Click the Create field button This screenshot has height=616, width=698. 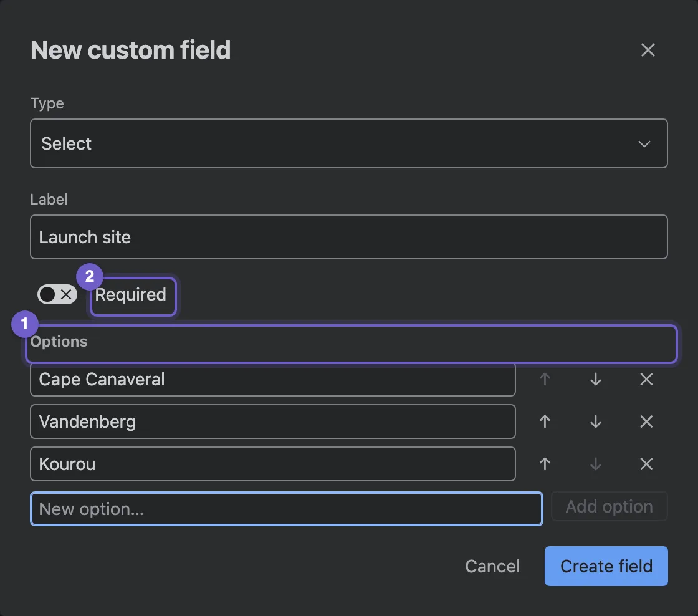click(x=606, y=566)
